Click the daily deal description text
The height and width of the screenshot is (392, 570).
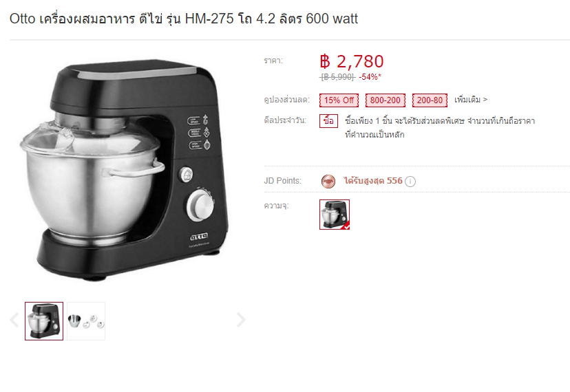tap(440, 127)
